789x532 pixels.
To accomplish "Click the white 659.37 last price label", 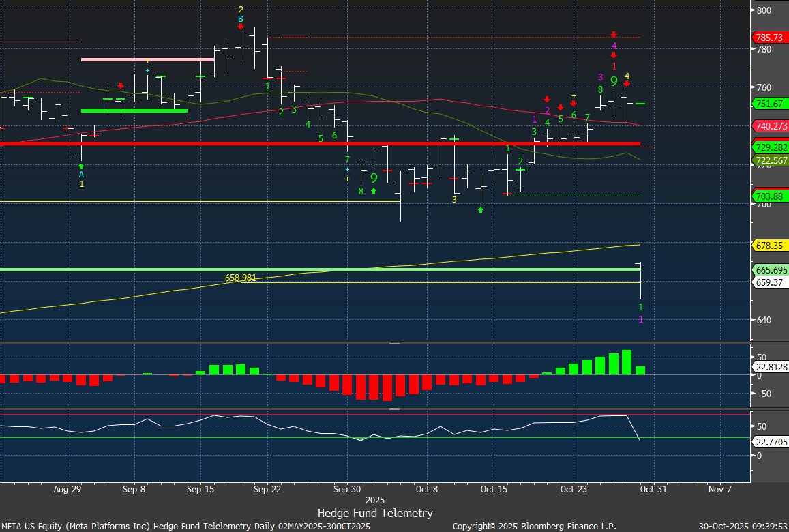I will click(769, 282).
